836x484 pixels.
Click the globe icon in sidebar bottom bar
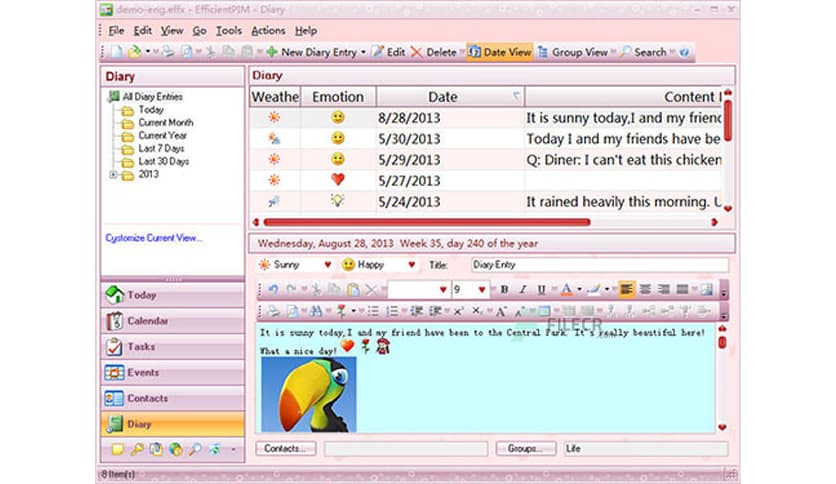point(175,449)
